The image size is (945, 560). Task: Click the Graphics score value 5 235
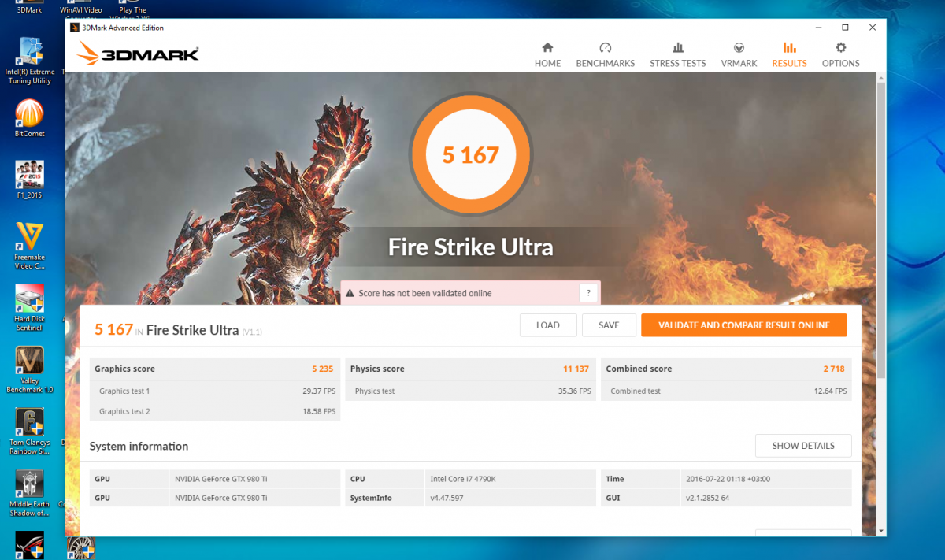[x=324, y=369]
